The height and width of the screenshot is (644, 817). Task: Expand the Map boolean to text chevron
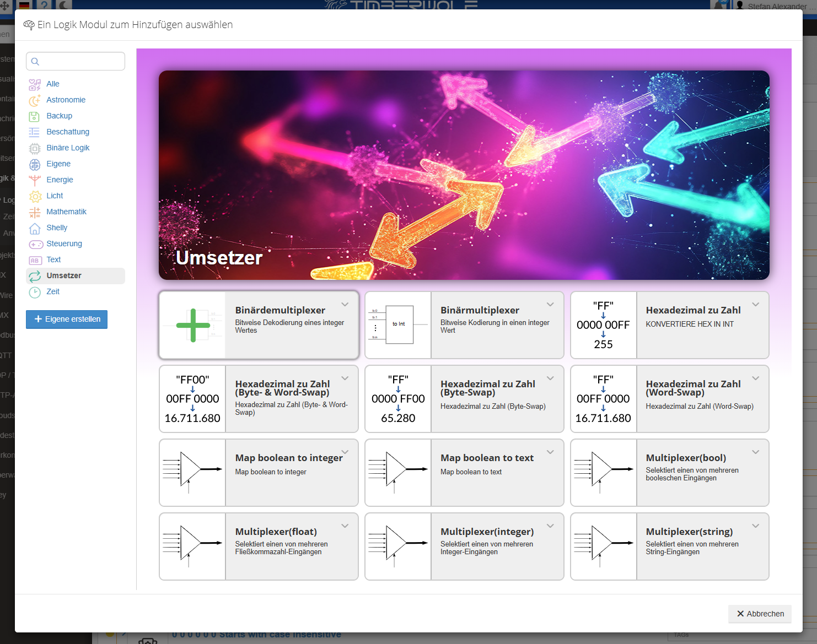[550, 452]
